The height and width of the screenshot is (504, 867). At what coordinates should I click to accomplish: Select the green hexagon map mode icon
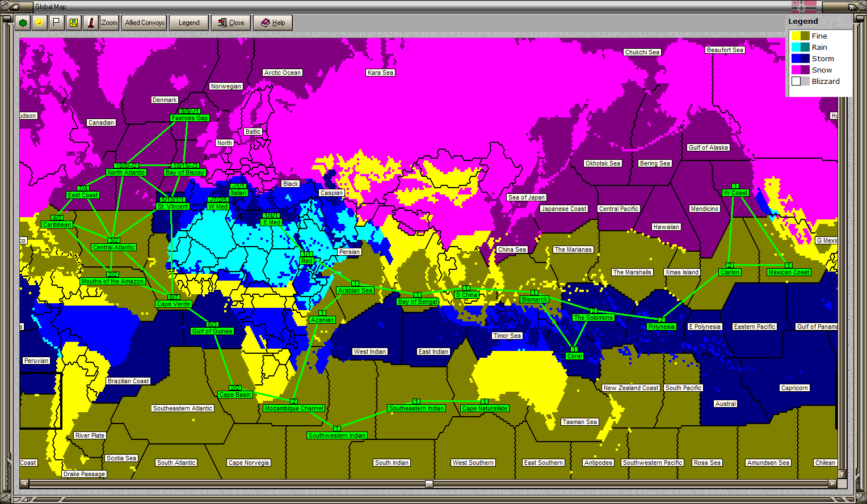[x=23, y=23]
